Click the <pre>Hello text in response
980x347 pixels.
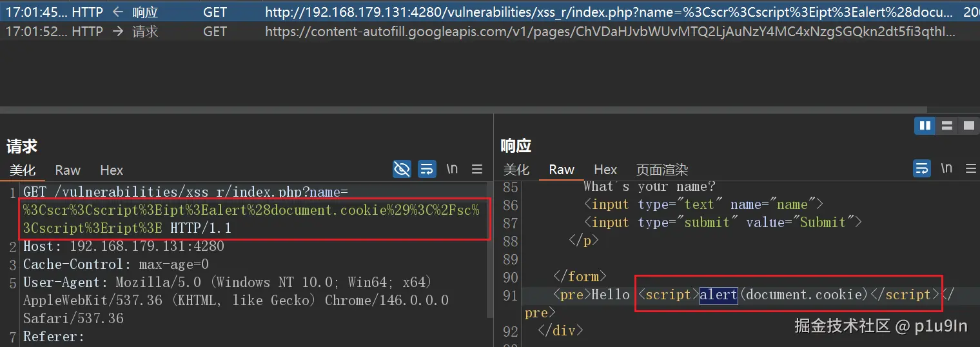[x=591, y=295]
